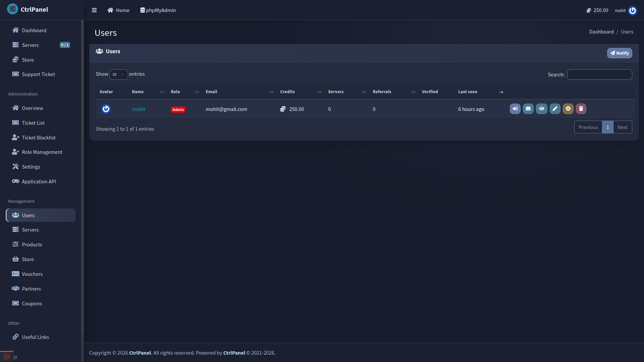The image size is (644, 362).
Task: Open user avatar menu in top bar
Action: point(632,10)
